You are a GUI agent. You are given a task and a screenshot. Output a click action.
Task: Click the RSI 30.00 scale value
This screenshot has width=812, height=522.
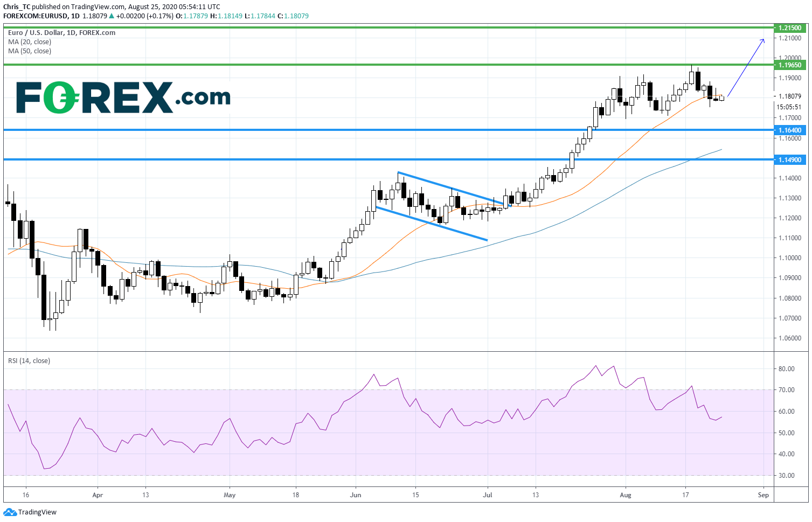coord(787,476)
